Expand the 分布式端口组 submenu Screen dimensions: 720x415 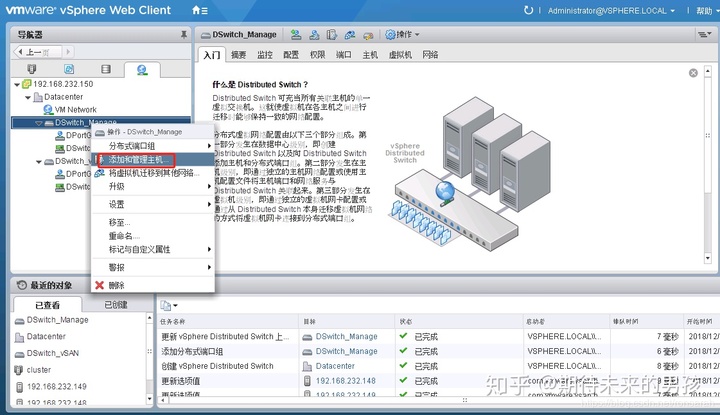tap(153, 146)
